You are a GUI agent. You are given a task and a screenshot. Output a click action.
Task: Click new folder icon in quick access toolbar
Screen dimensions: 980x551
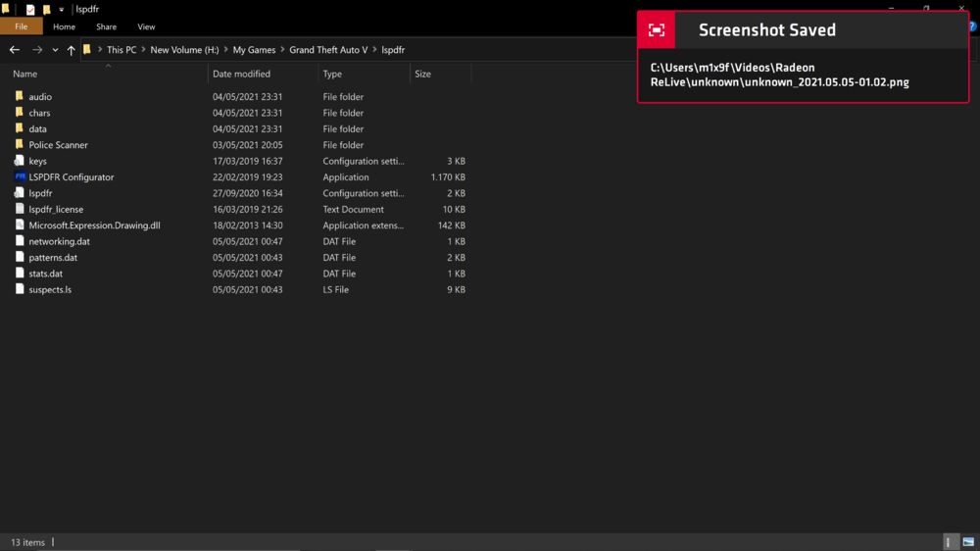tap(46, 10)
